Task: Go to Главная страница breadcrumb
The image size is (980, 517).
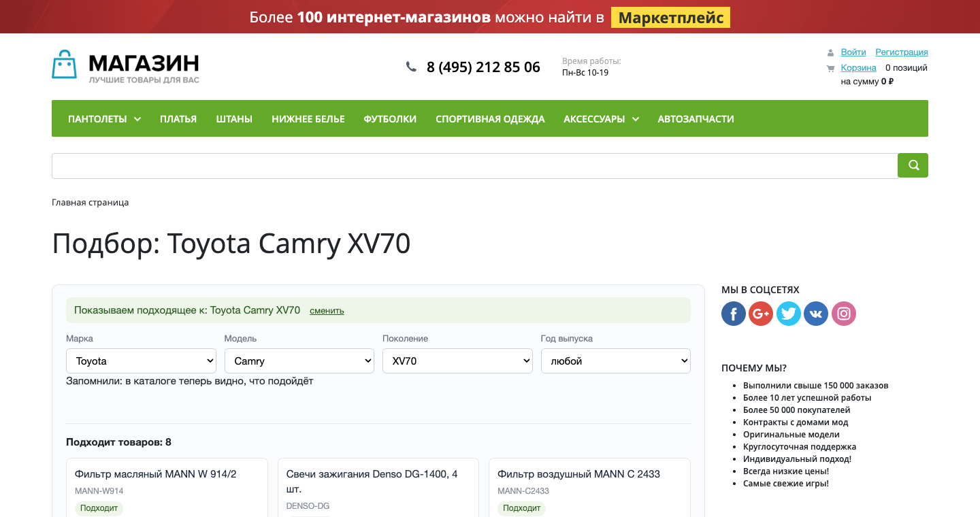Action: click(x=90, y=203)
